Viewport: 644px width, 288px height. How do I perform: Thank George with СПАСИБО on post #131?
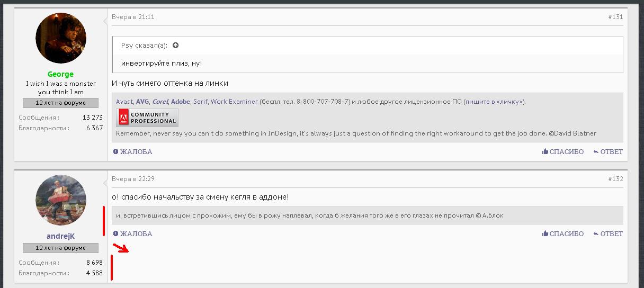click(563, 152)
